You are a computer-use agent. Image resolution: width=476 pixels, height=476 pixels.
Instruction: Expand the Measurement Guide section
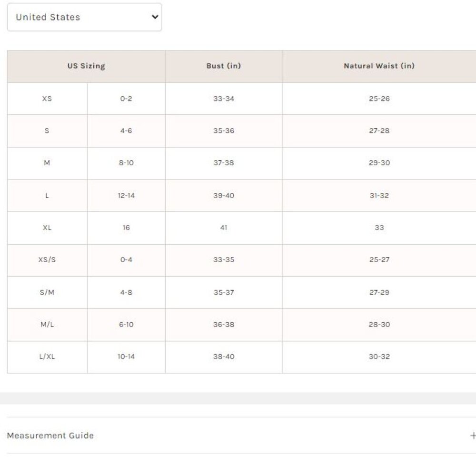[50, 436]
